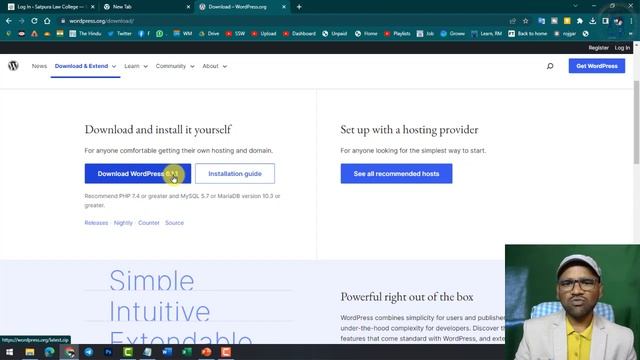Open the Windows Start button
Image resolution: width=640 pixels, height=360 pixels.
point(9,352)
